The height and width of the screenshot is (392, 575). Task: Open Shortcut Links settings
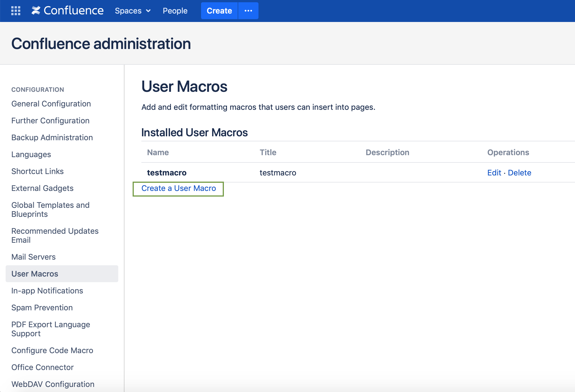(x=37, y=171)
